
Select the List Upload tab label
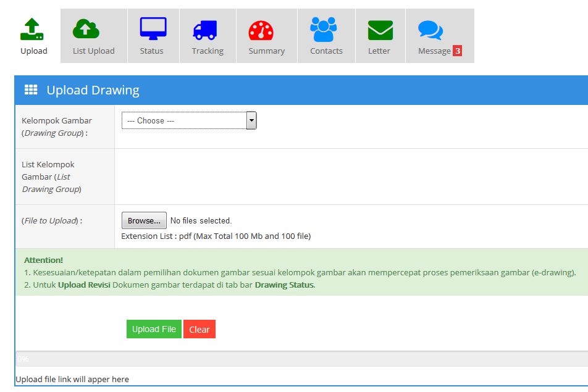pos(93,51)
